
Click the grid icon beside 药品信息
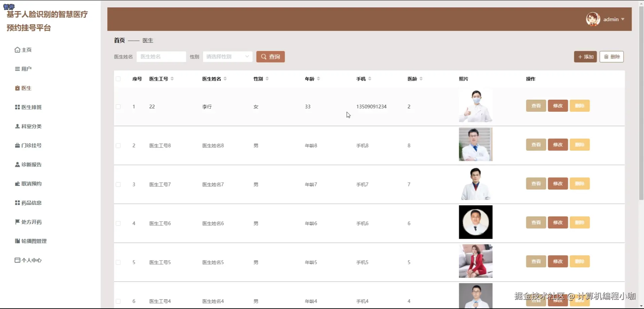17,203
